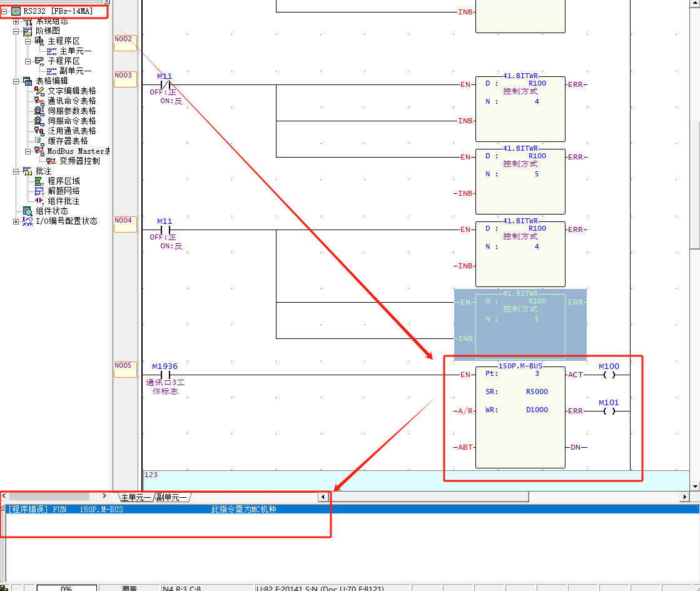Switch to the 副单元一 tab
700x591 pixels.
(x=171, y=497)
